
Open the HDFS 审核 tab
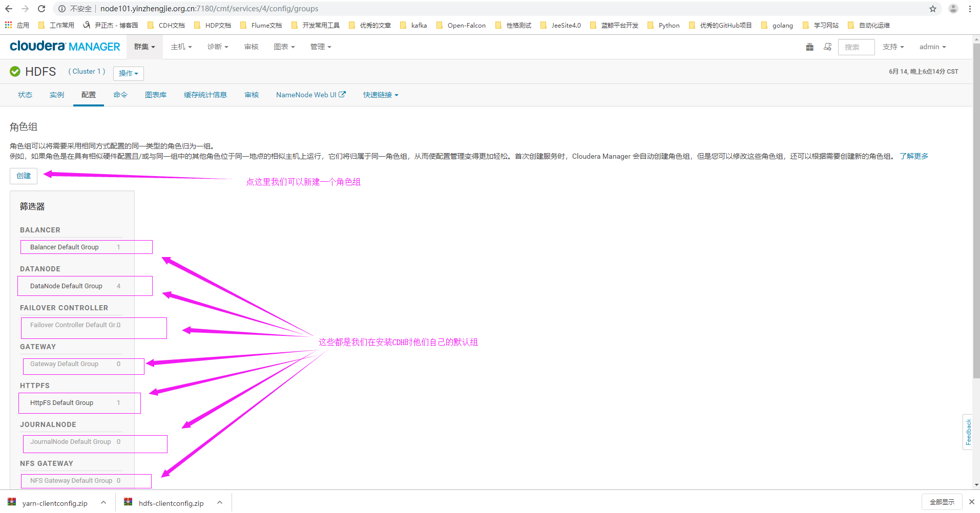pos(252,95)
